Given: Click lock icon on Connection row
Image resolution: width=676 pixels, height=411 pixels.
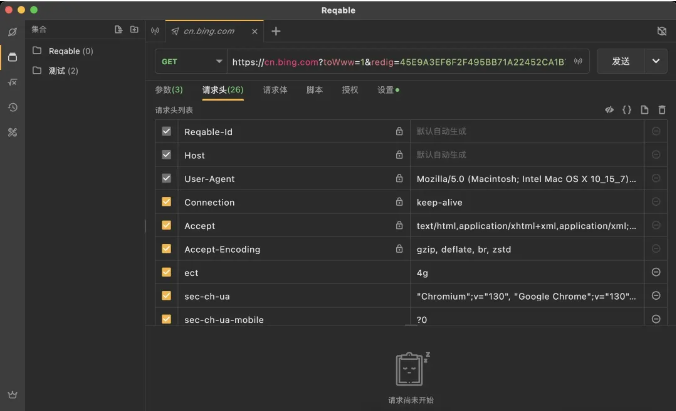Looking at the screenshot, I should click(x=399, y=201).
